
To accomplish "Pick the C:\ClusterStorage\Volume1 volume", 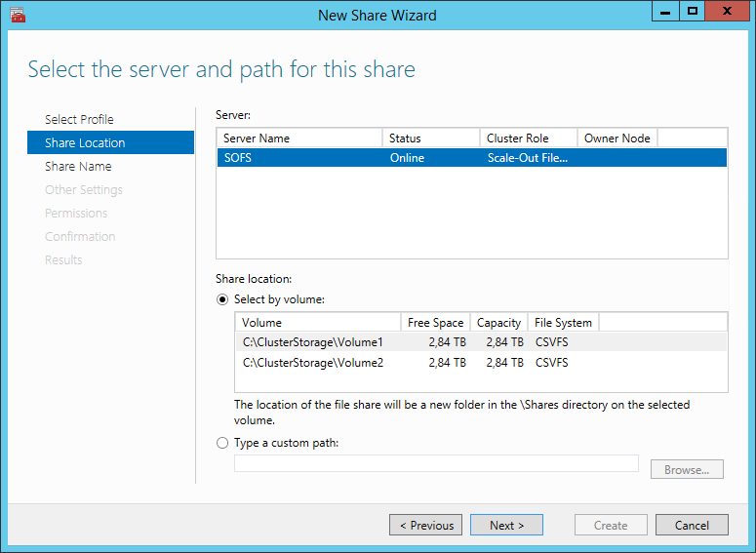I will [x=481, y=341].
